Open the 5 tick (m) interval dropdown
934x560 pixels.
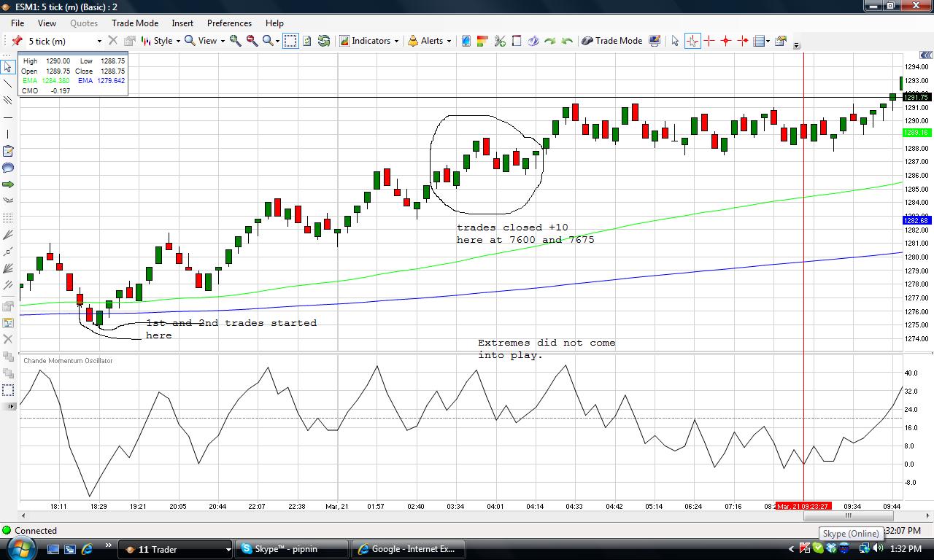tap(99, 41)
